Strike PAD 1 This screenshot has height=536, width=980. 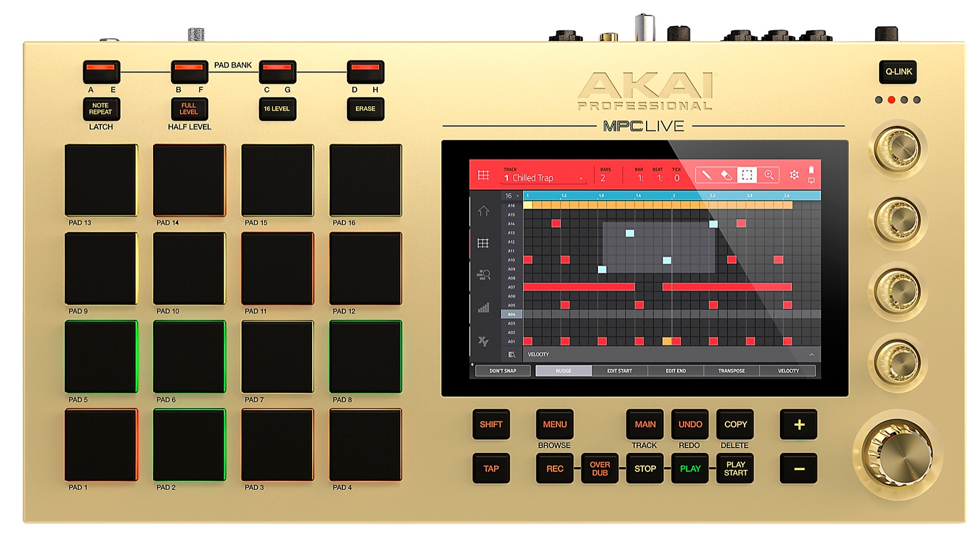coord(101,445)
